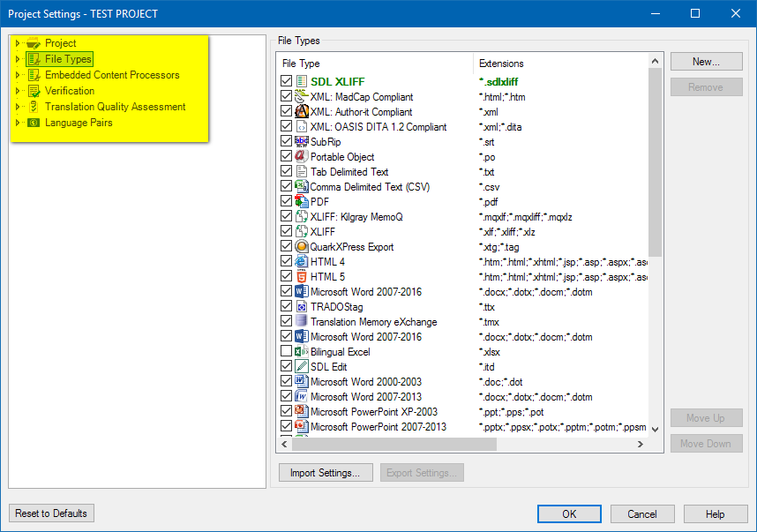Click the SDL Edit file type icon
This screenshot has height=532, width=757.
click(302, 366)
